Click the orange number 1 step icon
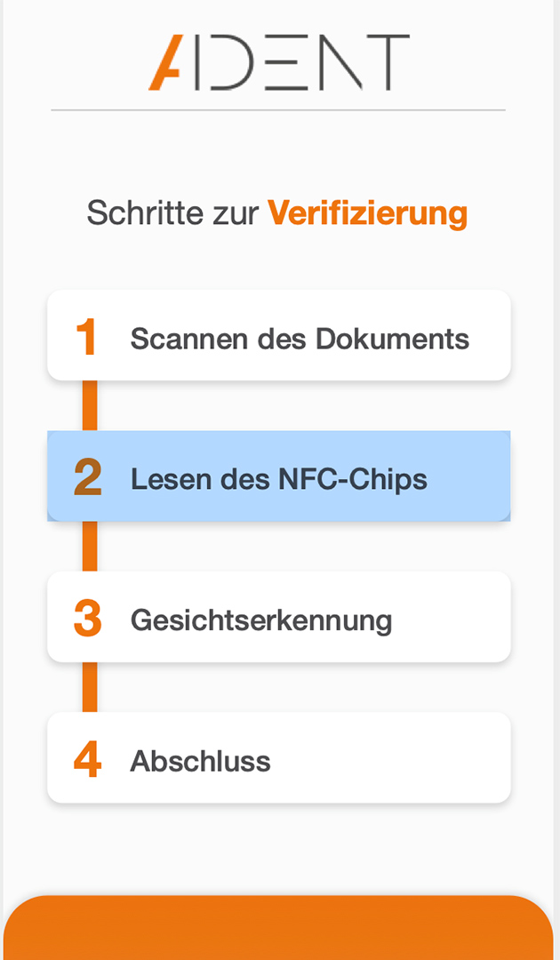This screenshot has width=560, height=960. coord(86,338)
